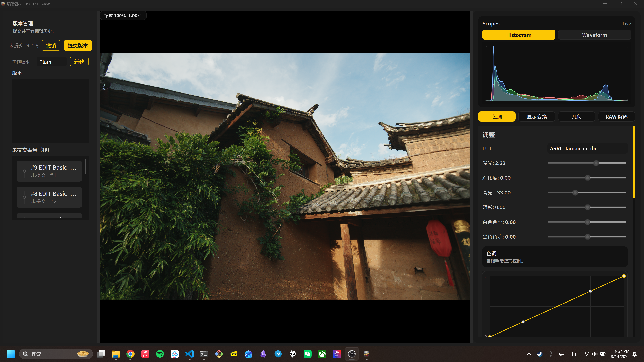Select the #9 EDIT Basic transaction radio
This screenshot has width=644, height=362.
(24, 171)
